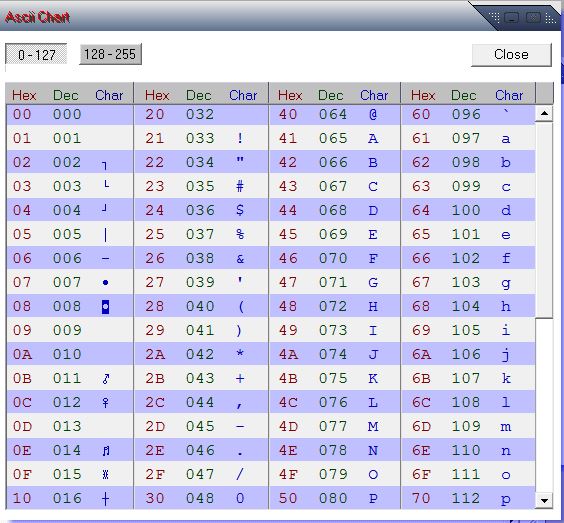564x523 pixels.
Task: Select uppercase letter K character
Action: [373, 378]
